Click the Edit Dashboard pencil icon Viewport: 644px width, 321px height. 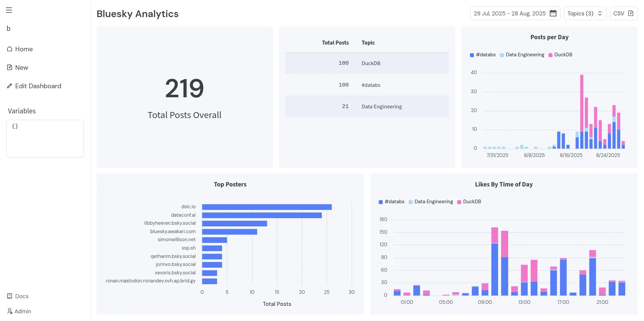click(10, 86)
